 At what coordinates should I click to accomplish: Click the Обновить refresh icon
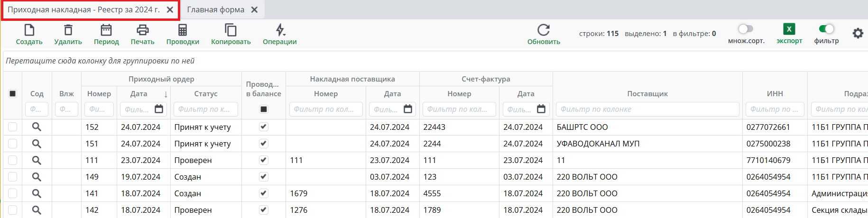pos(544,30)
